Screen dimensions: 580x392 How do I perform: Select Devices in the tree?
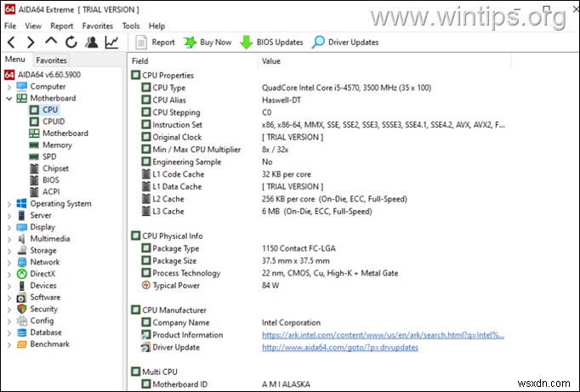(43, 286)
